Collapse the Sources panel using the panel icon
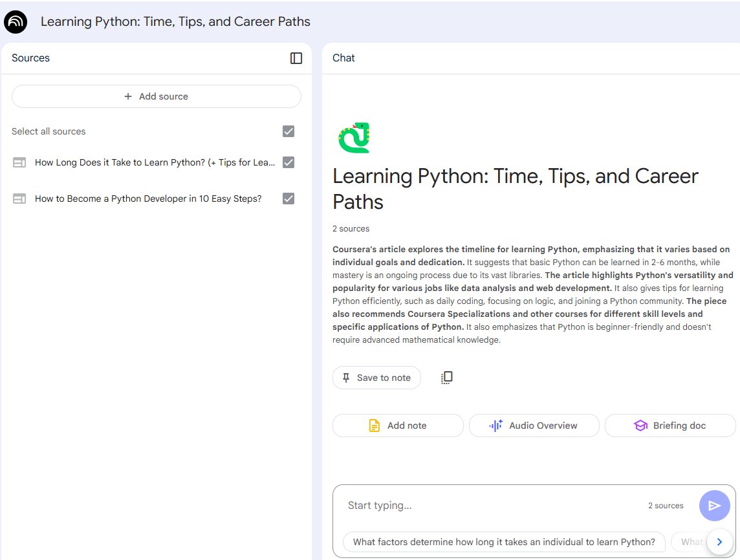Image resolution: width=740 pixels, height=560 pixels. pyautogui.click(x=296, y=58)
